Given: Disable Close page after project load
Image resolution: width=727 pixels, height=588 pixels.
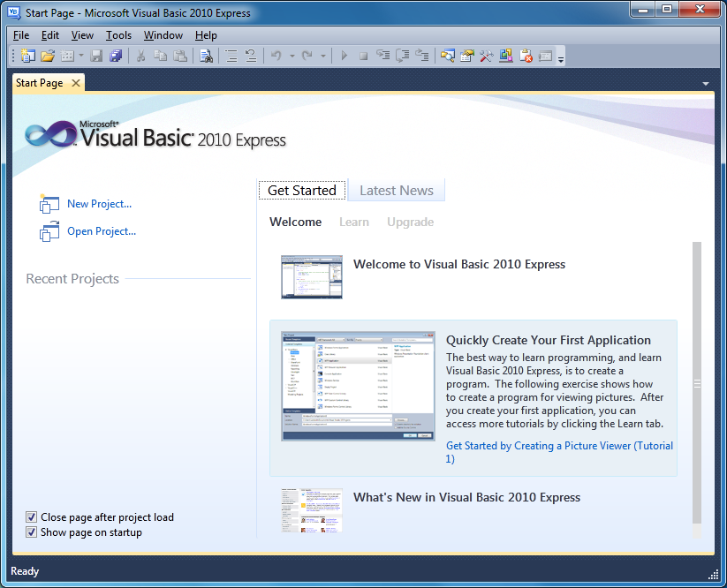Looking at the screenshot, I should pyautogui.click(x=31, y=516).
